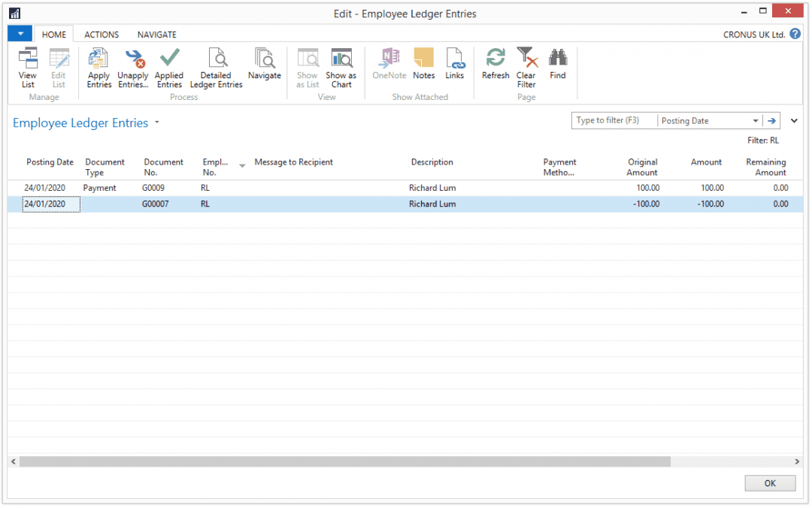
Task: Select the Apply Entries icon
Action: (x=98, y=68)
